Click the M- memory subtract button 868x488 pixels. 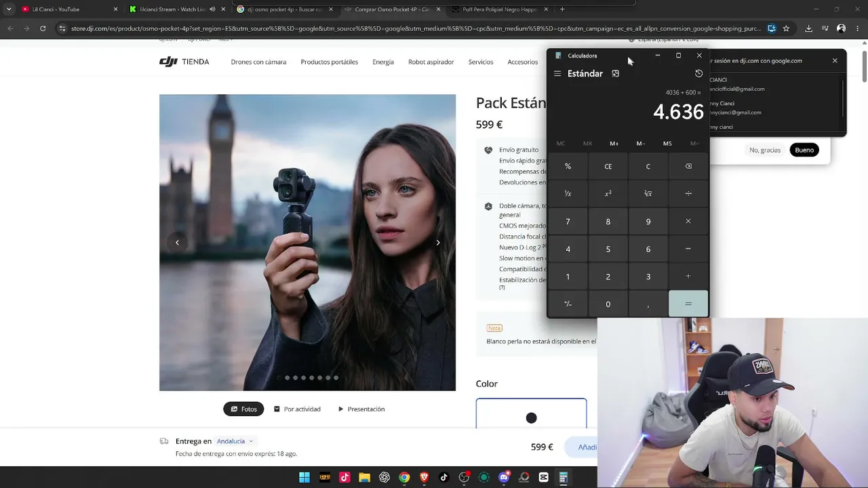(641, 144)
